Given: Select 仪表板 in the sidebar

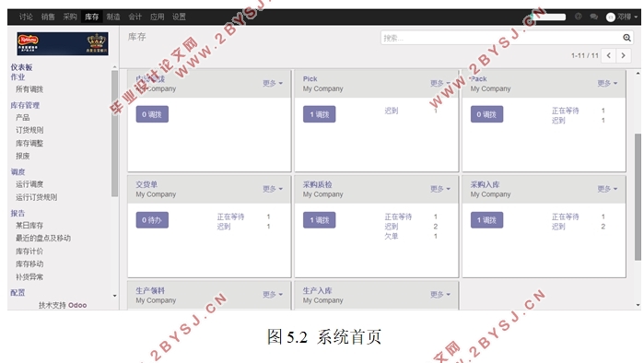Looking at the screenshot, I should [21, 67].
